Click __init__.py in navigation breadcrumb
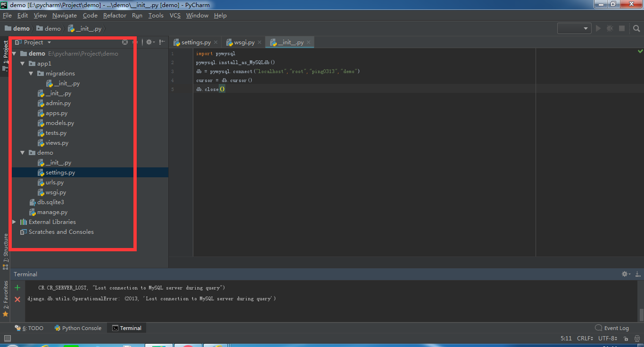The height and width of the screenshot is (347, 644). [85, 29]
